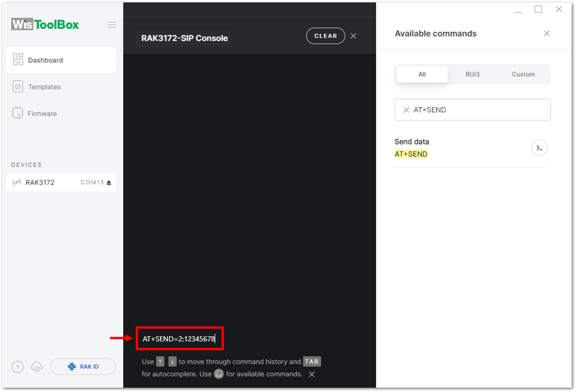This screenshot has height=392, width=576.
Task: Click the Dashboard grid icon
Action: [18, 59]
